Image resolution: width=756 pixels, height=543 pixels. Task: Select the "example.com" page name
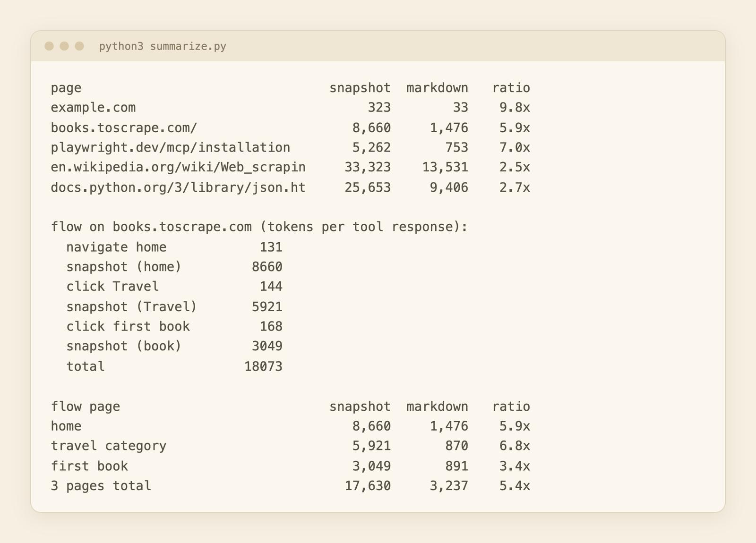[93, 108]
